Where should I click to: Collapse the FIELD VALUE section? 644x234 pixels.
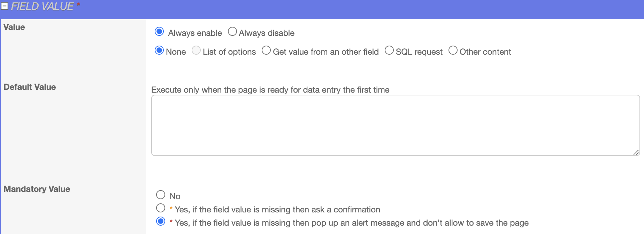[5, 6]
